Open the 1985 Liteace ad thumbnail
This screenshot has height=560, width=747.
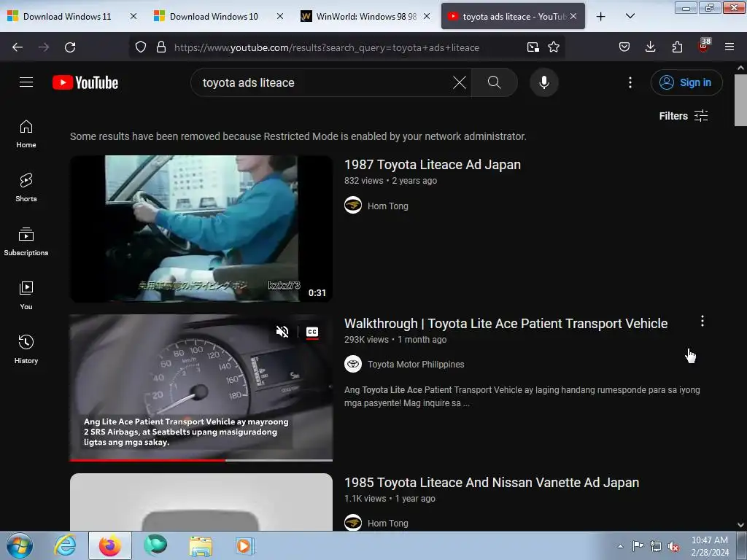pos(201,502)
